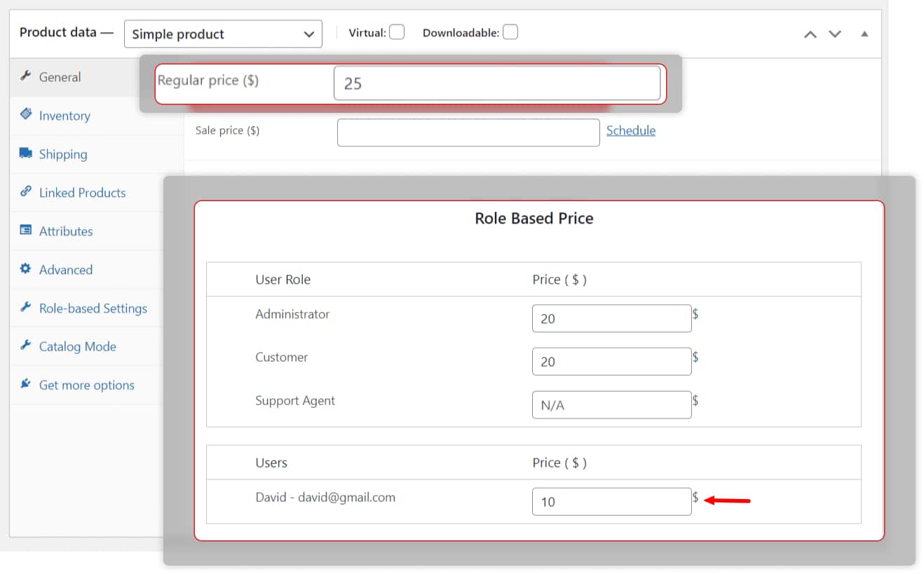Edit David's user price field

[611, 502]
